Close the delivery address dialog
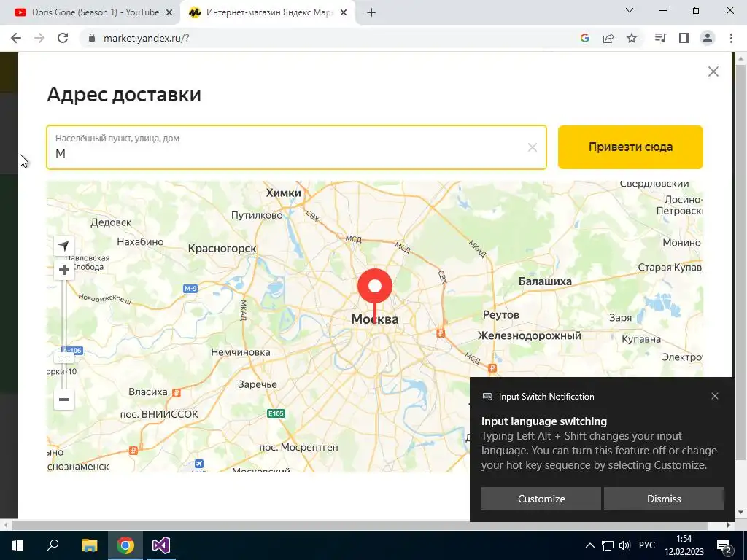 point(713,71)
